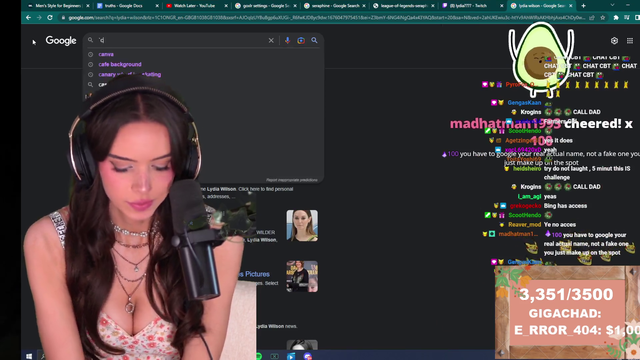
Task: Open the second result image thumbnail
Action: [x=302, y=276]
